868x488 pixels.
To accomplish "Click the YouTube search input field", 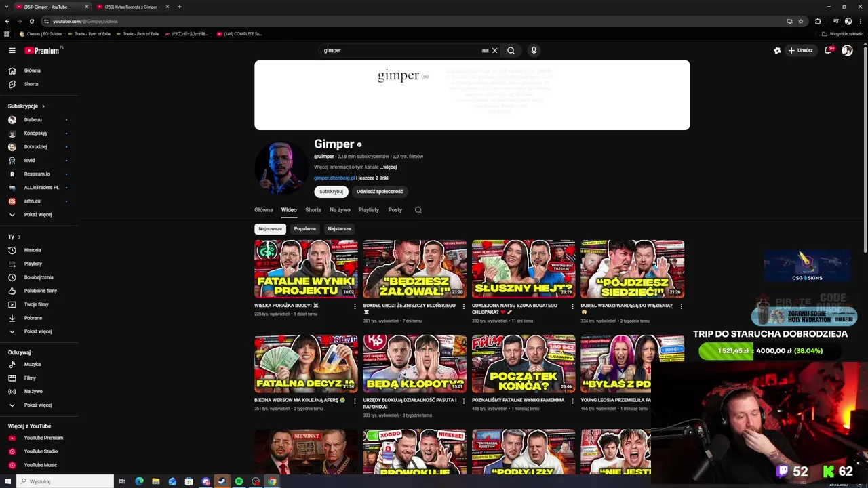I will (x=400, y=50).
